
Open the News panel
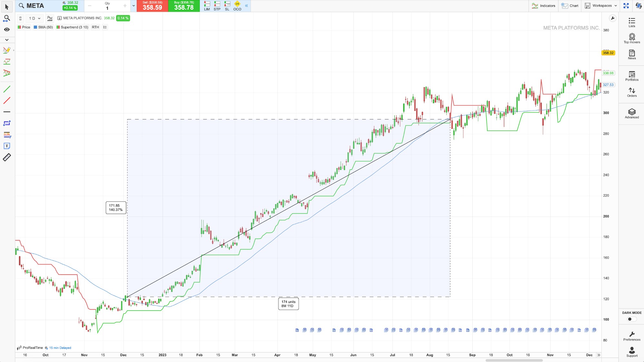click(632, 54)
